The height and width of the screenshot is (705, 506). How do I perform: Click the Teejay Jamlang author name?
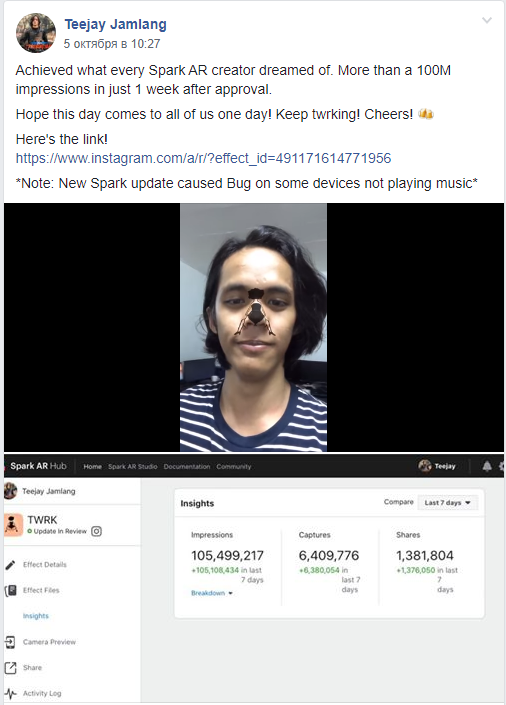point(116,24)
